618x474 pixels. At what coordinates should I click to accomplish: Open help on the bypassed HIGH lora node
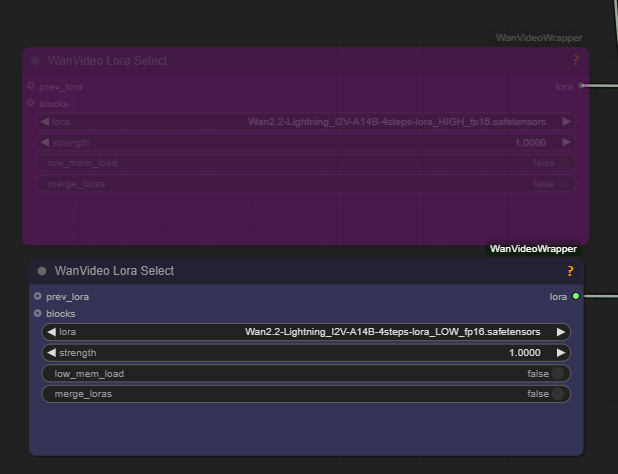[x=576, y=60]
